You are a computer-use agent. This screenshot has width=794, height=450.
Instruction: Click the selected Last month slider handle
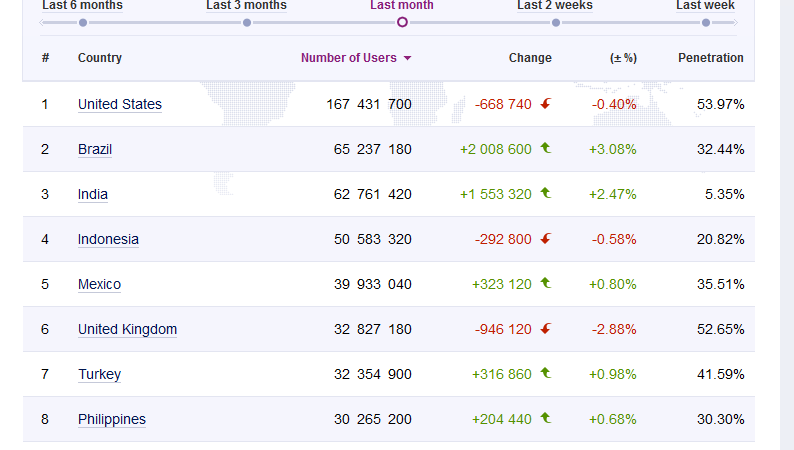coord(402,22)
